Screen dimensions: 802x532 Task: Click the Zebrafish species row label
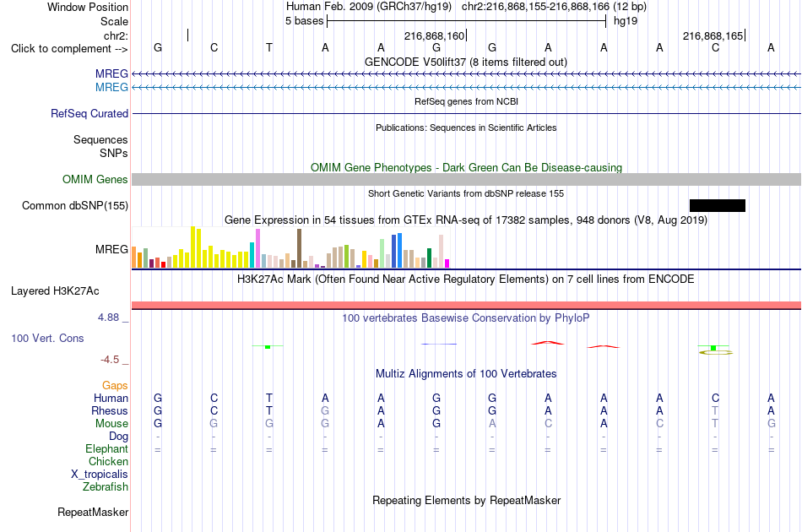pyautogui.click(x=106, y=487)
